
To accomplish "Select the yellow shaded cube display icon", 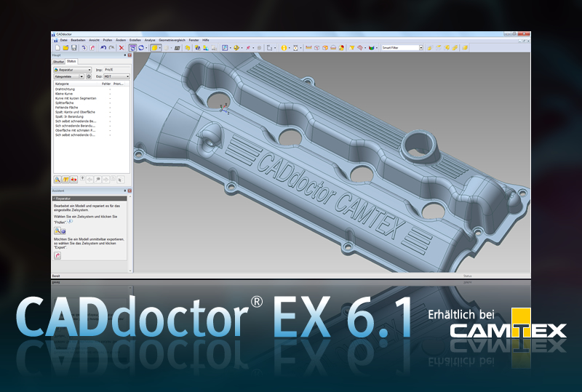I will point(155,48).
